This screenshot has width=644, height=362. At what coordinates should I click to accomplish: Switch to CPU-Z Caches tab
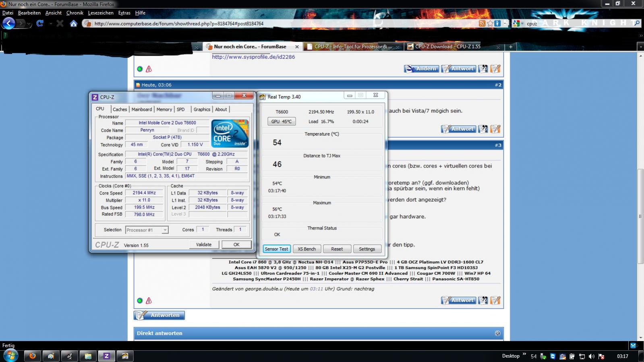120,109
